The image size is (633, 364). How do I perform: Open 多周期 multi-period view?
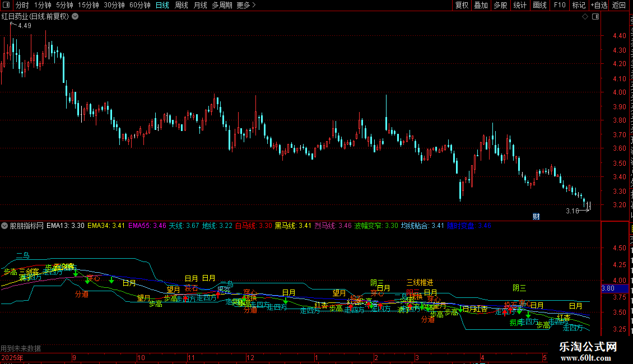(222, 5)
